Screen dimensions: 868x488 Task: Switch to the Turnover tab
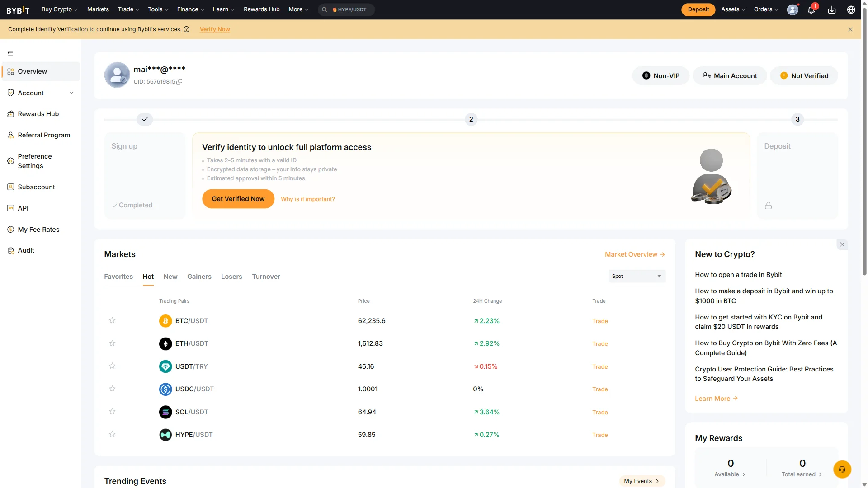point(266,277)
